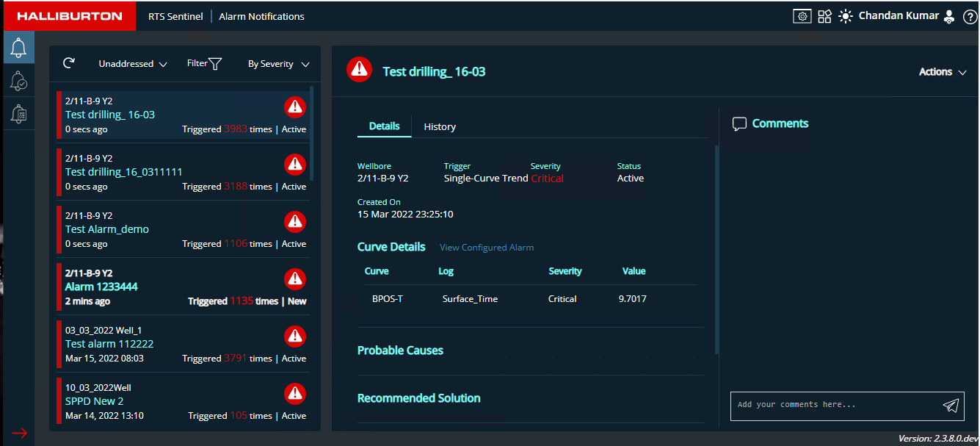Click the alarm bell icon in sidebar
Screen dimensions: 980x446
[18, 48]
